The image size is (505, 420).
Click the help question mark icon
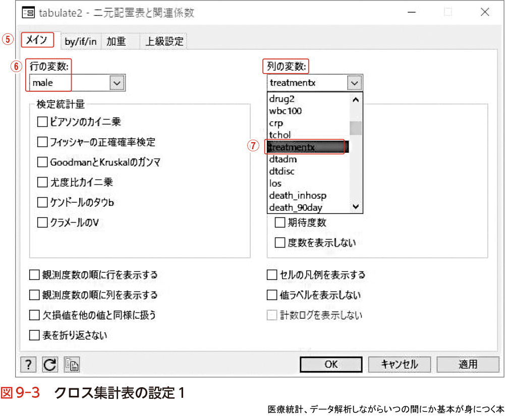coord(29,364)
